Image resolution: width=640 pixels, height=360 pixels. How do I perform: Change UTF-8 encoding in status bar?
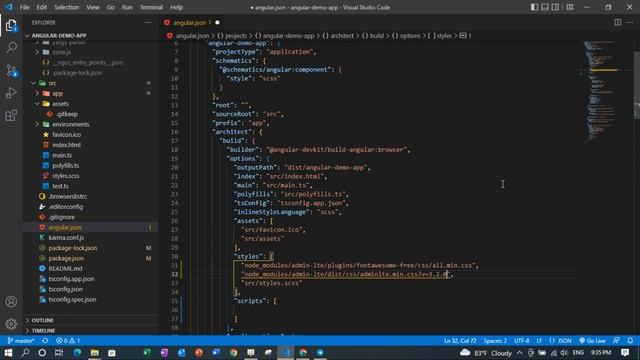pyautogui.click(x=521, y=340)
